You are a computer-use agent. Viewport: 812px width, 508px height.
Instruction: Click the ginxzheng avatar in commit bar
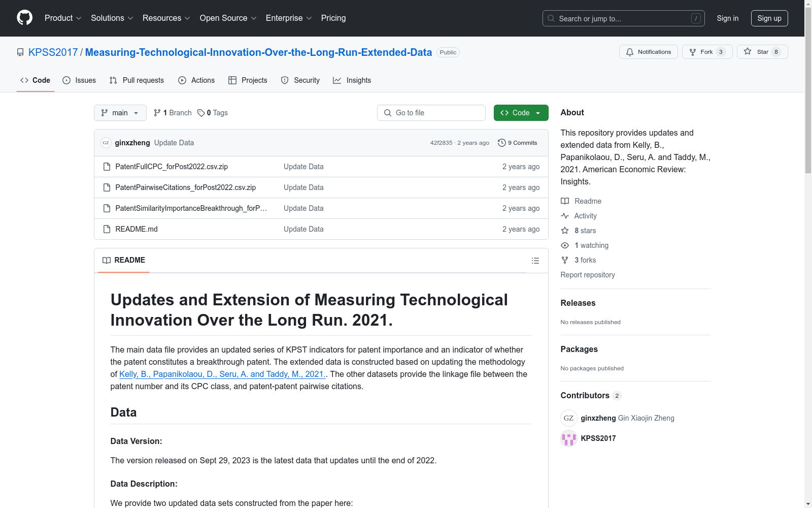(x=106, y=143)
